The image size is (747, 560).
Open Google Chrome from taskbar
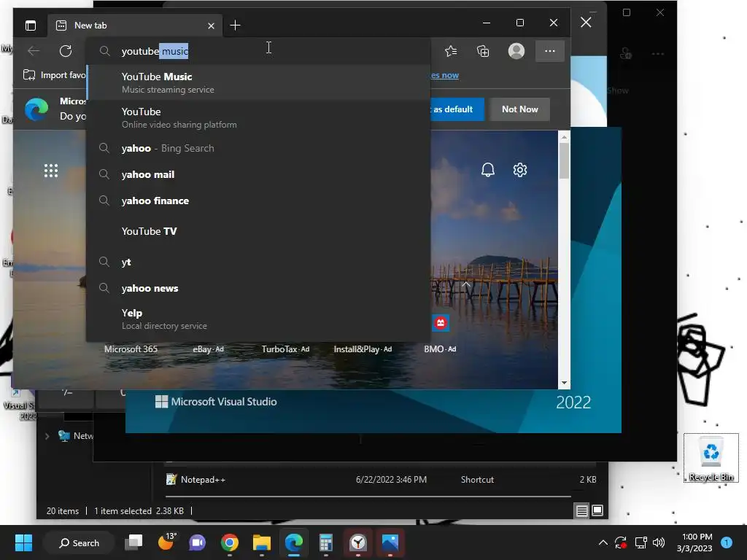[230, 542]
